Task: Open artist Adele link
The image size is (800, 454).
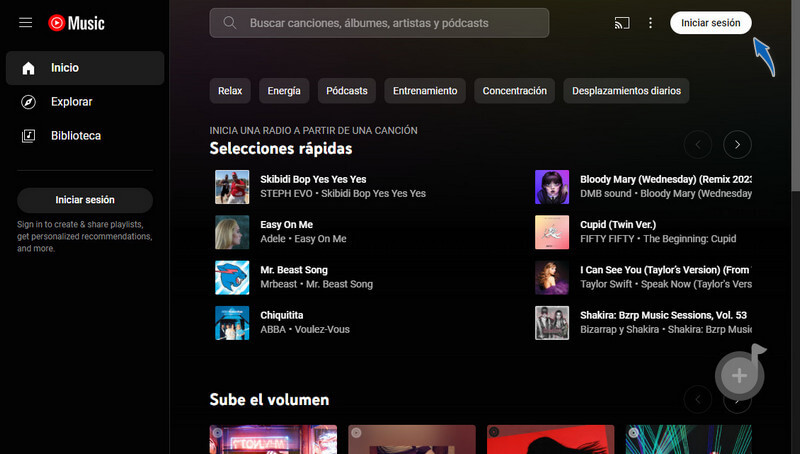Action: pyautogui.click(x=273, y=239)
